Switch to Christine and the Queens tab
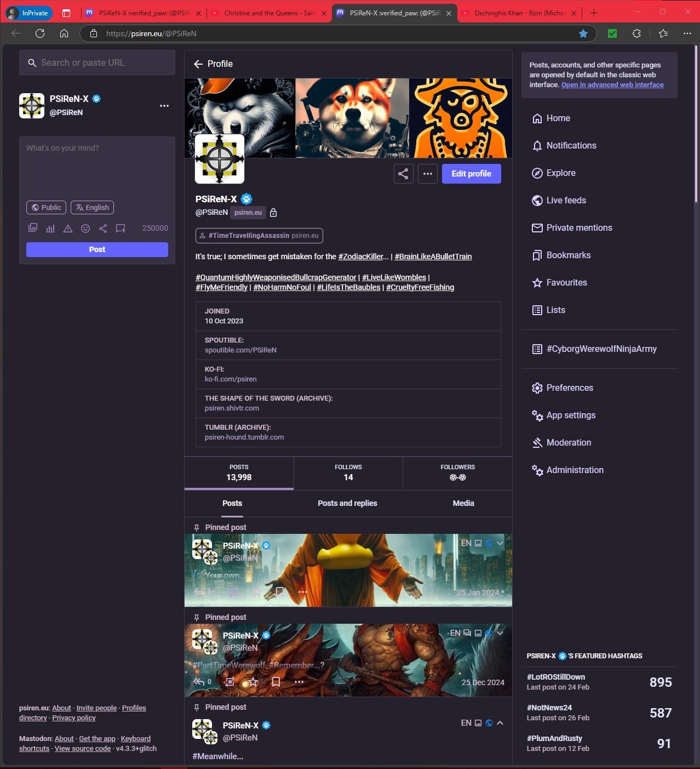This screenshot has height=769, width=700. (269, 13)
